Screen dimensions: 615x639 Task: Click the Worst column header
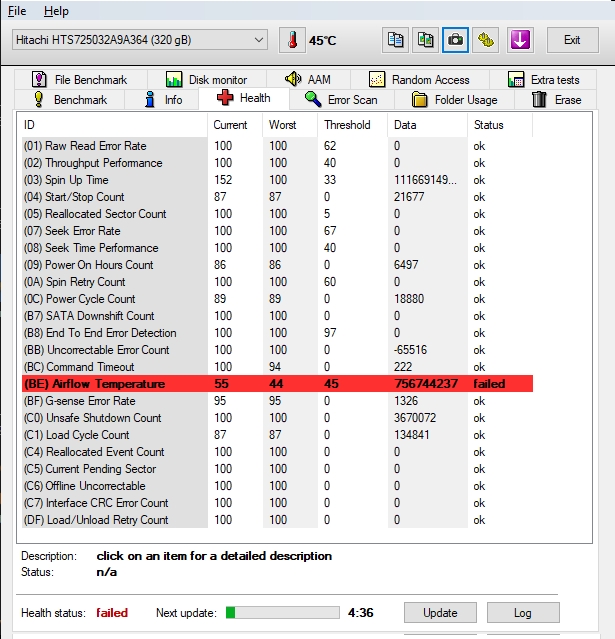(x=290, y=125)
